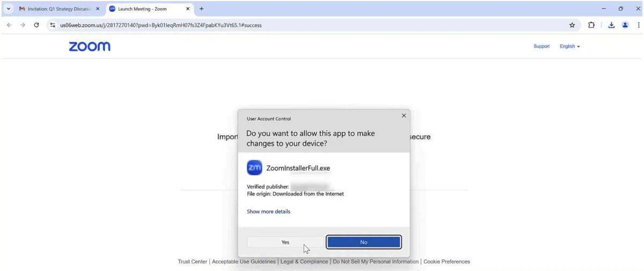Click 'File origin: Downloaded from the Internet' text
The image size is (644, 271).
point(295,194)
